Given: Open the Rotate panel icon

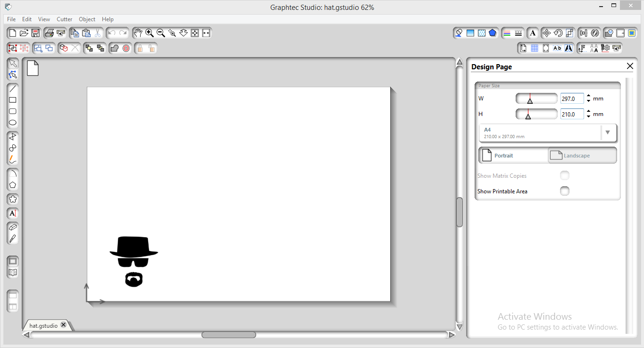Looking at the screenshot, I should click(x=558, y=33).
